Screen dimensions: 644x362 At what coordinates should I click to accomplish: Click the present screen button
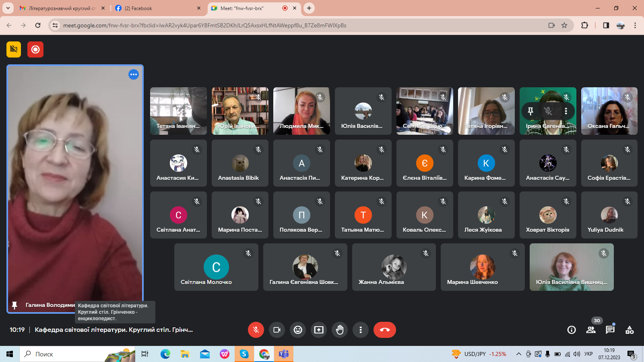click(319, 330)
